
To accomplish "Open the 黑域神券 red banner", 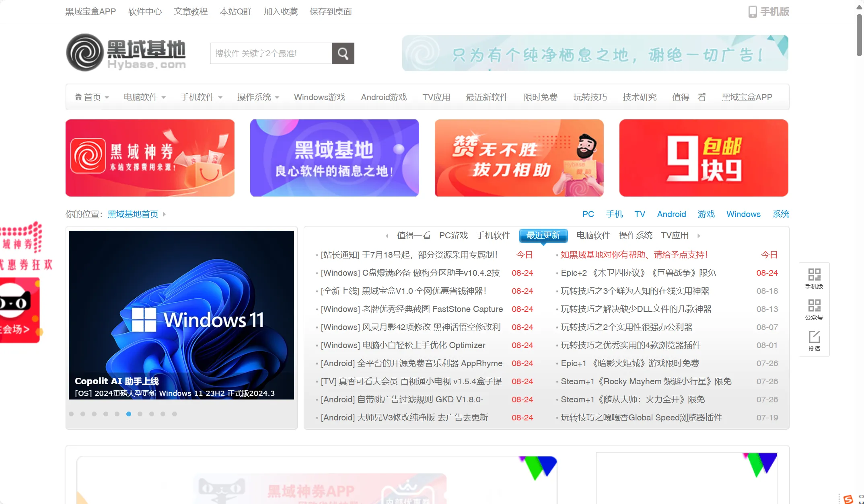I will pyautogui.click(x=150, y=158).
